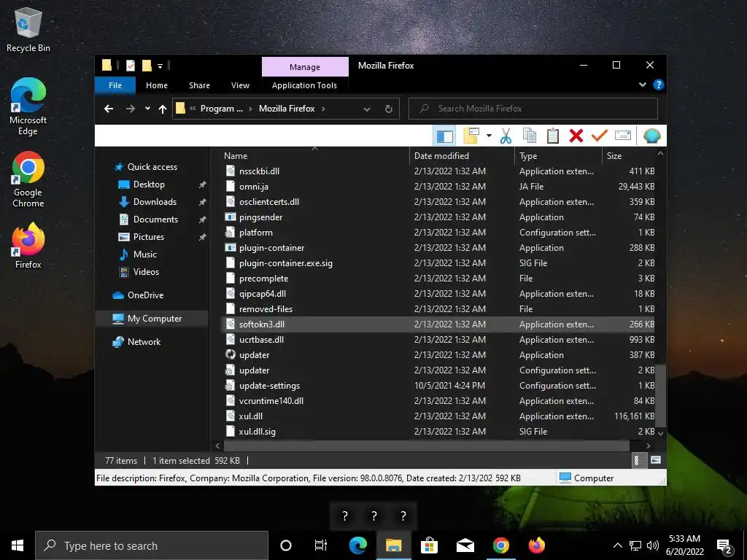Open the Recycle Bin desktop icon
The image size is (747, 560).
[28, 29]
